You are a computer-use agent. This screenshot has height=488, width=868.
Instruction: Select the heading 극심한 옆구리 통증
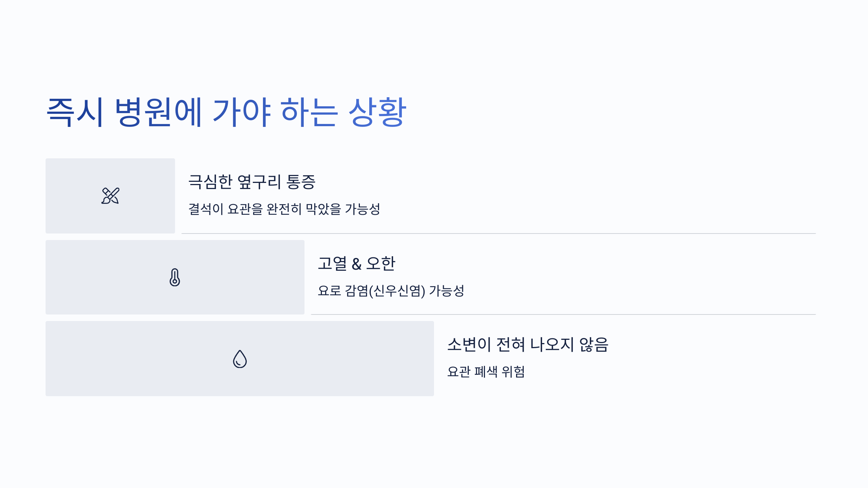252,182
